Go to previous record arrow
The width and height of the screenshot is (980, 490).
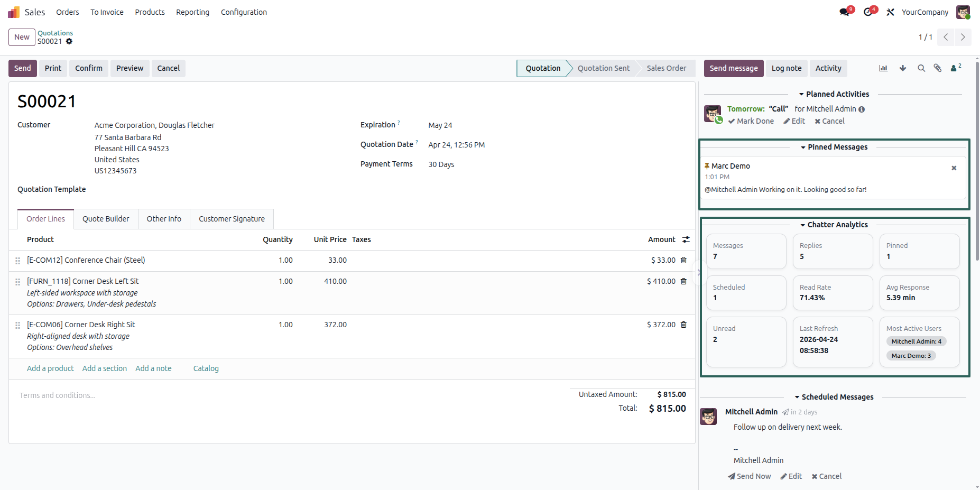point(946,37)
